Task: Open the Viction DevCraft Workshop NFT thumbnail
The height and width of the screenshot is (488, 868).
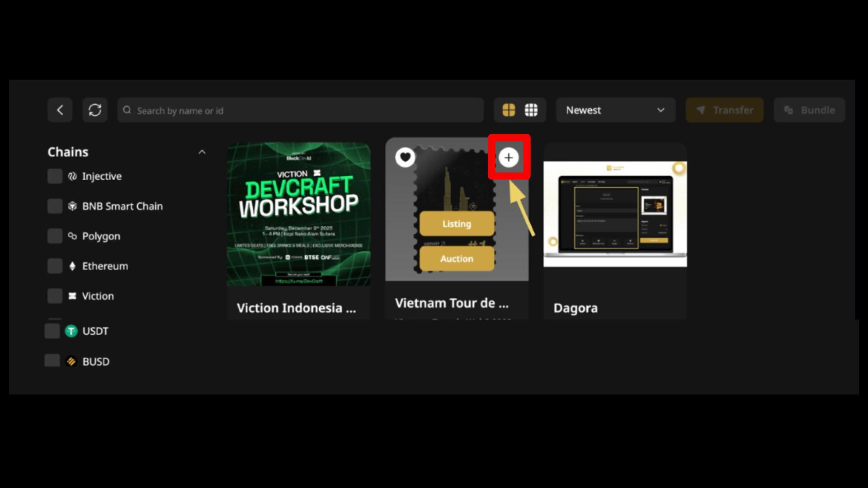Action: click(298, 214)
